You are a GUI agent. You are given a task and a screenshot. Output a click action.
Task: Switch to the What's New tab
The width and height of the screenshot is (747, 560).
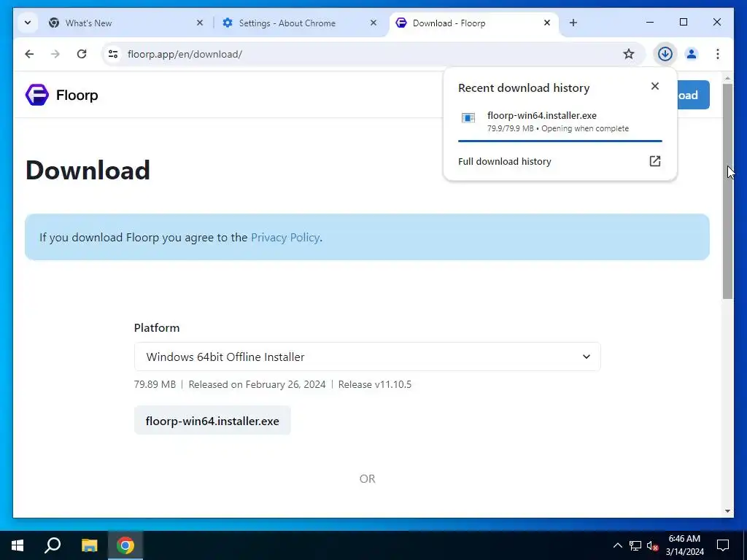[126, 23]
